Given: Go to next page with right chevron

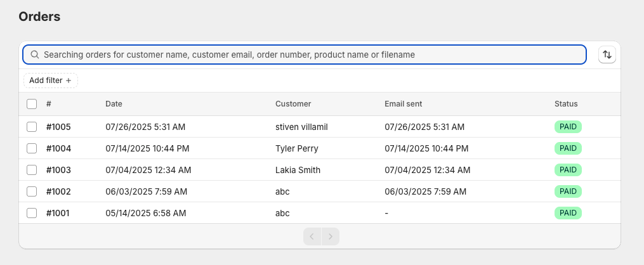Looking at the screenshot, I should pyautogui.click(x=331, y=236).
